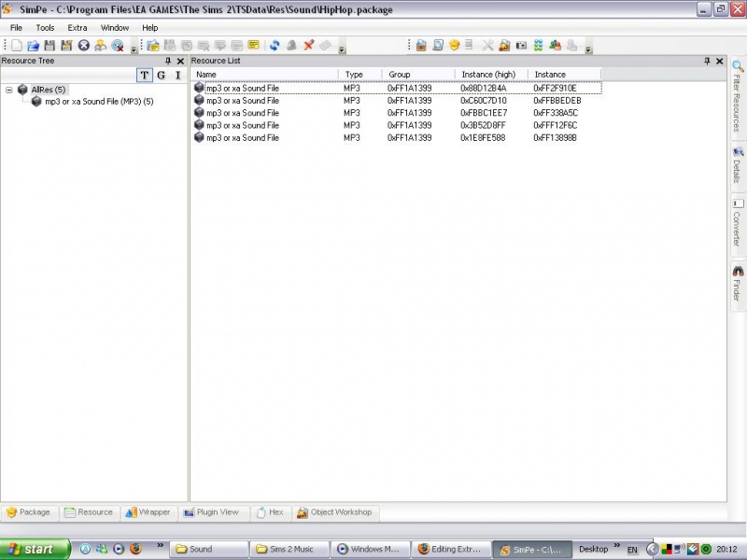
Task: Click the green and blue grid icon
Action: (539, 45)
